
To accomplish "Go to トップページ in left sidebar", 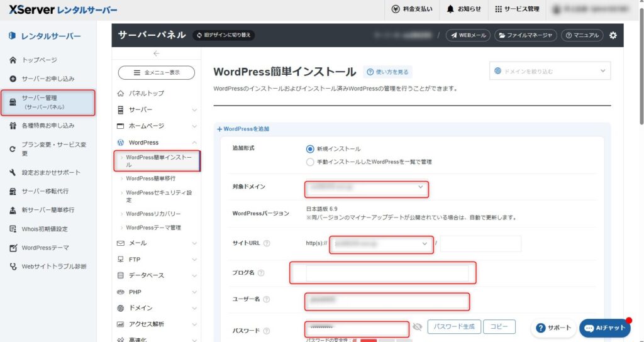I will pos(39,60).
